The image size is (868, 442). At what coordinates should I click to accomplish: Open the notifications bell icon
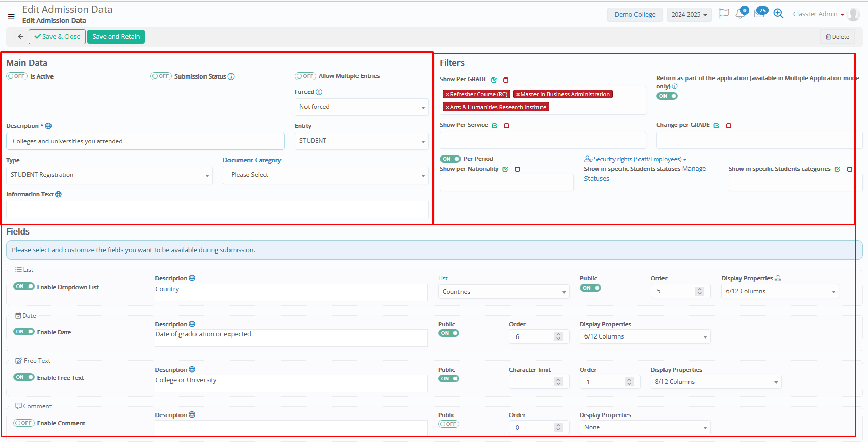[740, 14]
